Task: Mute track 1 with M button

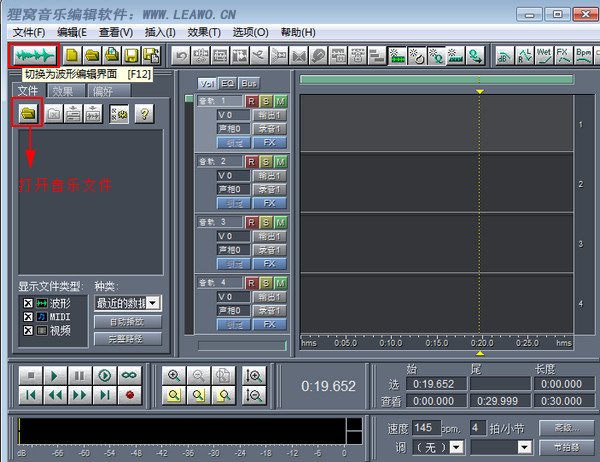Action: click(280, 101)
